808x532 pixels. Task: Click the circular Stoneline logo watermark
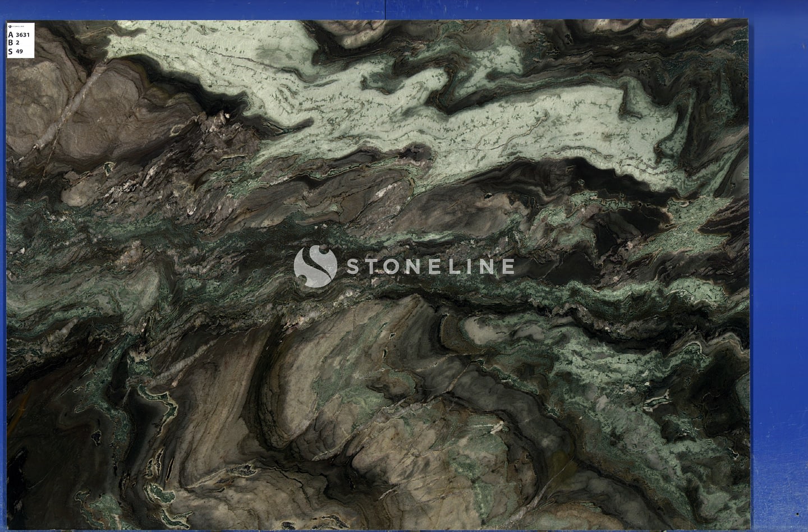tap(315, 266)
